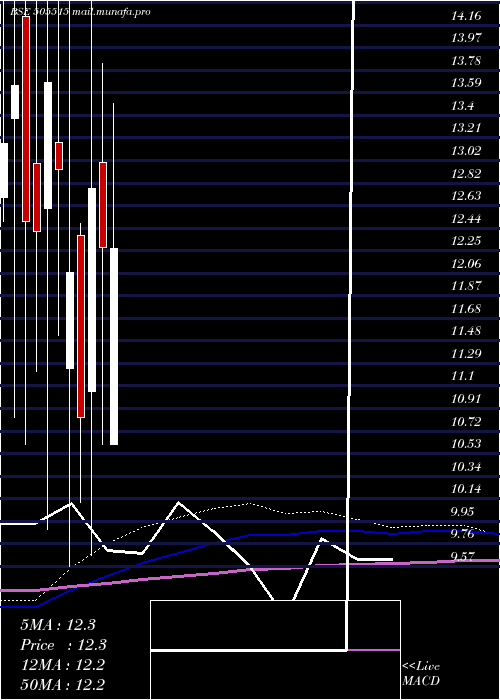Select the 12.06 axis value

pos(466,264)
